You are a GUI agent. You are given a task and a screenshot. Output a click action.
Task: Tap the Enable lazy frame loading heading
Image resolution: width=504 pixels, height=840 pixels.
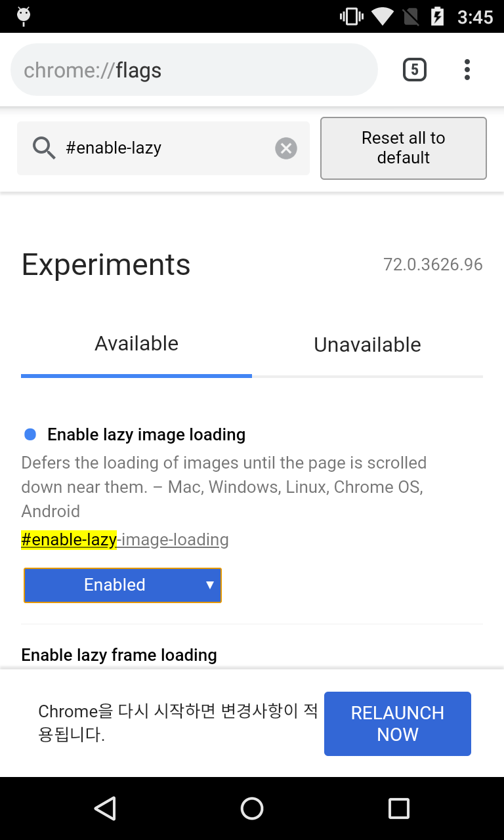(119, 655)
